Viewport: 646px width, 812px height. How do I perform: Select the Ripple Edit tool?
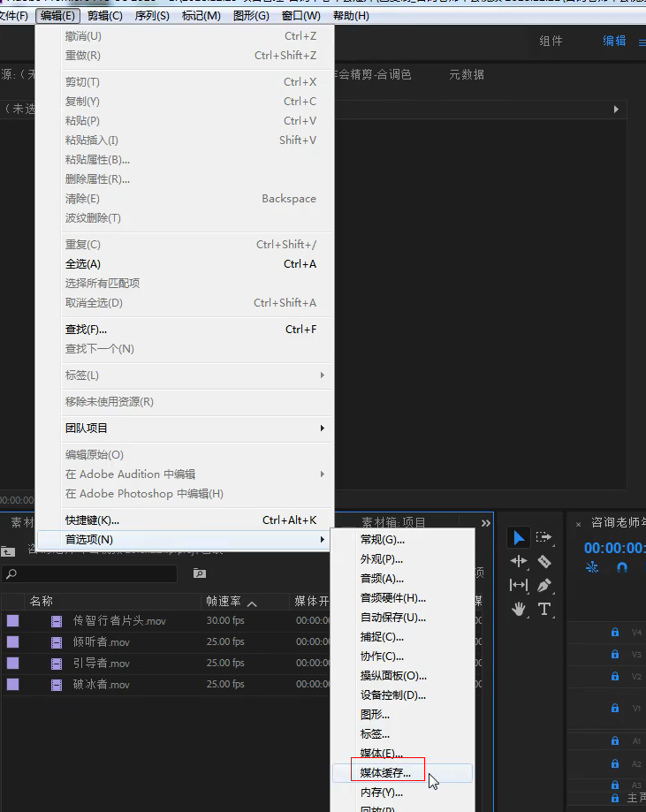coord(519,561)
